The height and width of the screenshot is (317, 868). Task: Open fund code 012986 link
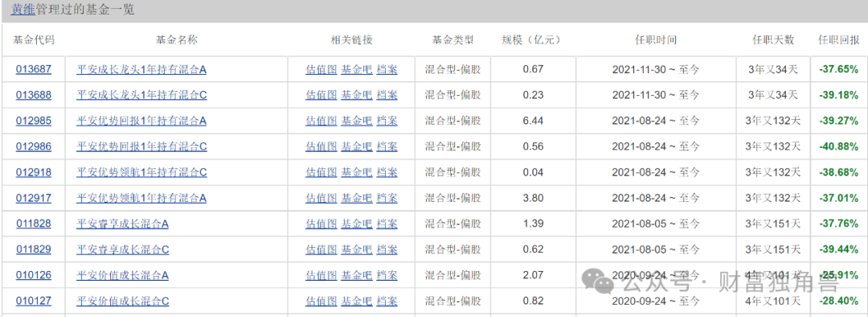pos(33,146)
